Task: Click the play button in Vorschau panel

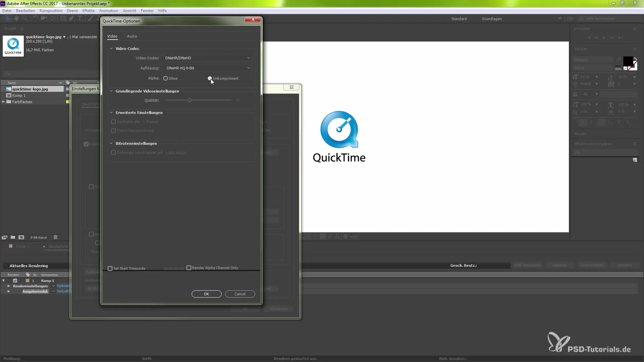Action: pos(604,38)
